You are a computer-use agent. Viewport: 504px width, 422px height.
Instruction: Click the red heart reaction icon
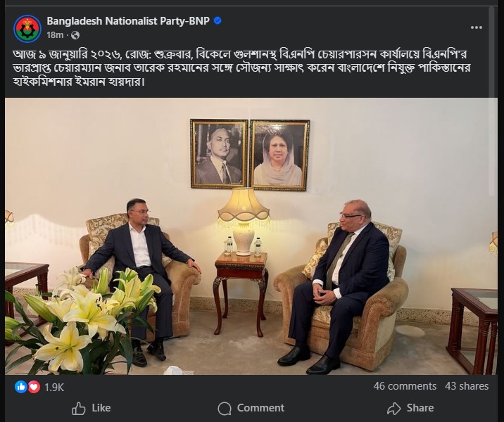point(33,387)
